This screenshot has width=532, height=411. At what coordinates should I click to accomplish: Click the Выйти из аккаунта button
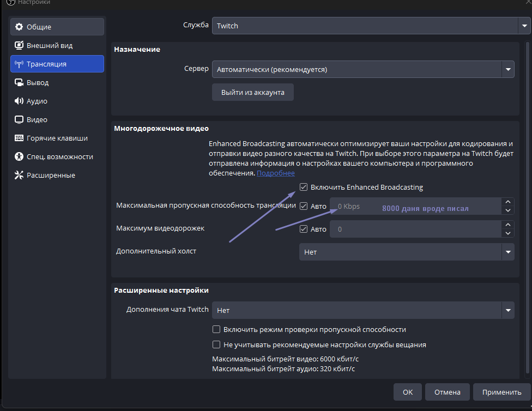coord(252,93)
